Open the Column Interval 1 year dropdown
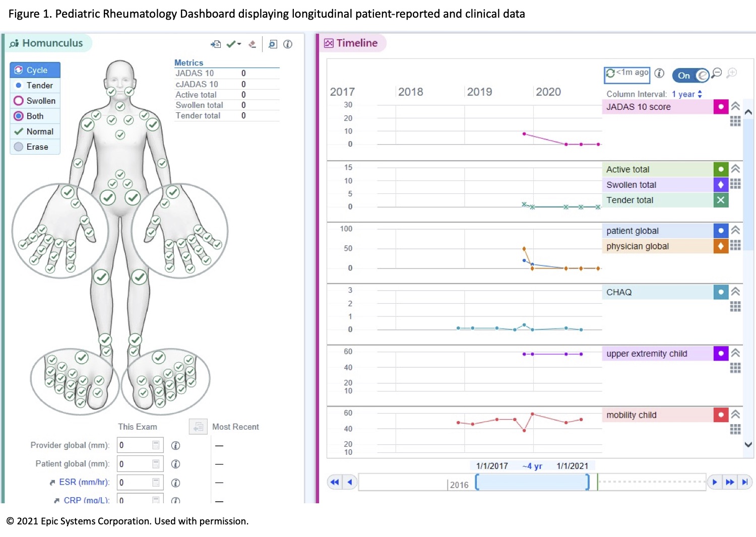756x537 pixels. tap(687, 94)
